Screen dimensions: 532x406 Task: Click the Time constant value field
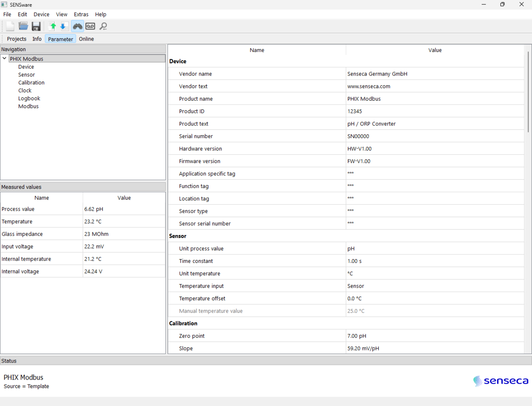(435, 261)
